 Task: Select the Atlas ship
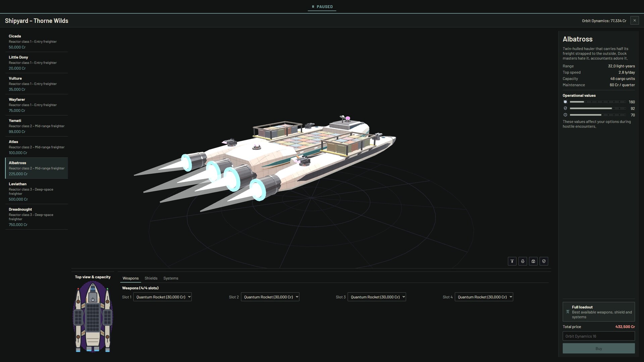coord(37,147)
